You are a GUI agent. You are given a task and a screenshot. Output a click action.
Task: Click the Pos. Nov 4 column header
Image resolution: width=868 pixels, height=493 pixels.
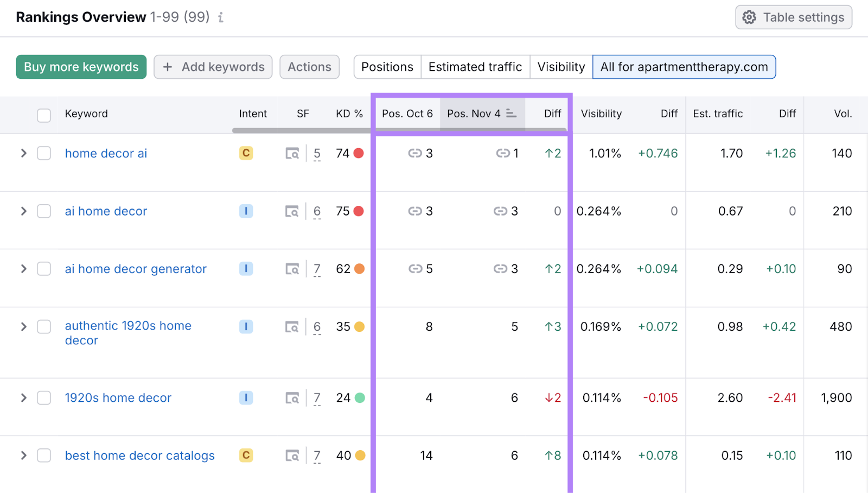pos(474,113)
